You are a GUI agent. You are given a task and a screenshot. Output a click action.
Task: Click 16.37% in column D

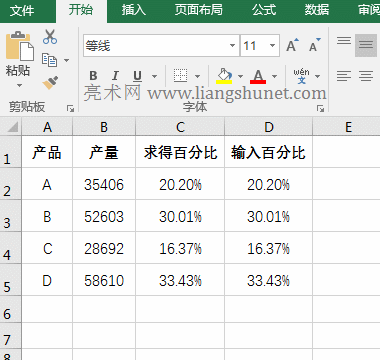pos(269,248)
